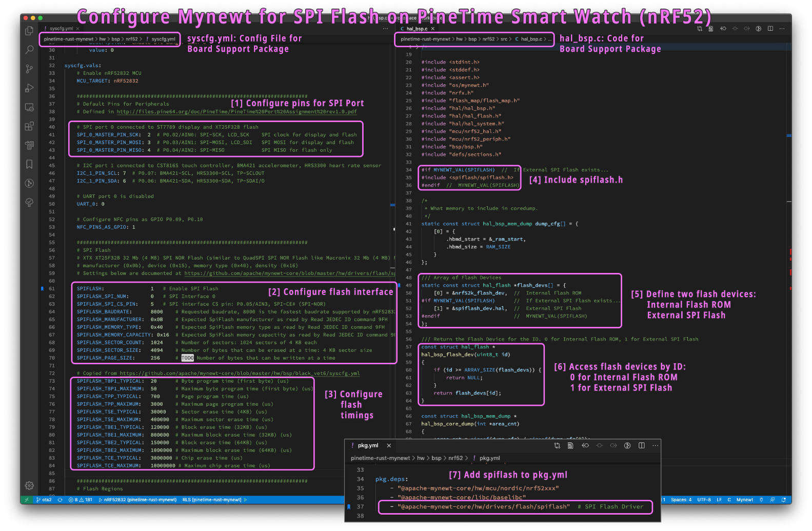This screenshot has height=531, width=812.
Task: Open the Extensions view in the activity bar
Action: point(29,126)
